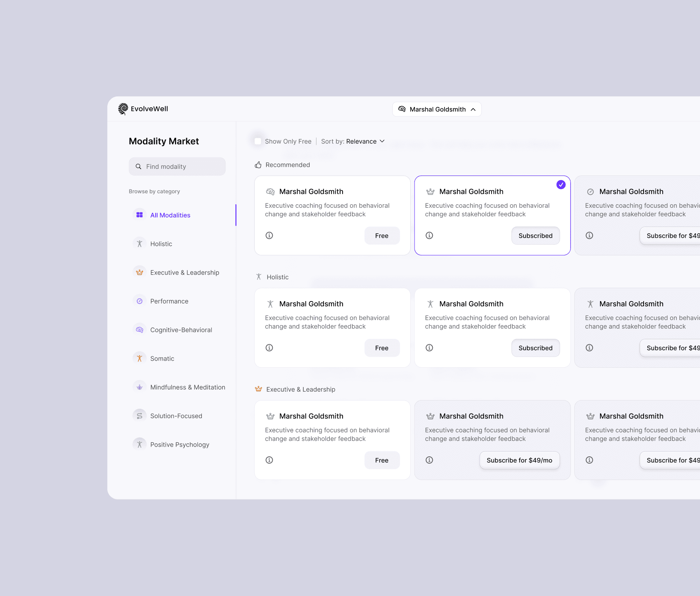The image size is (700, 596).
Task: Click the crown icon on the selected Recommended card
Action: (430, 191)
